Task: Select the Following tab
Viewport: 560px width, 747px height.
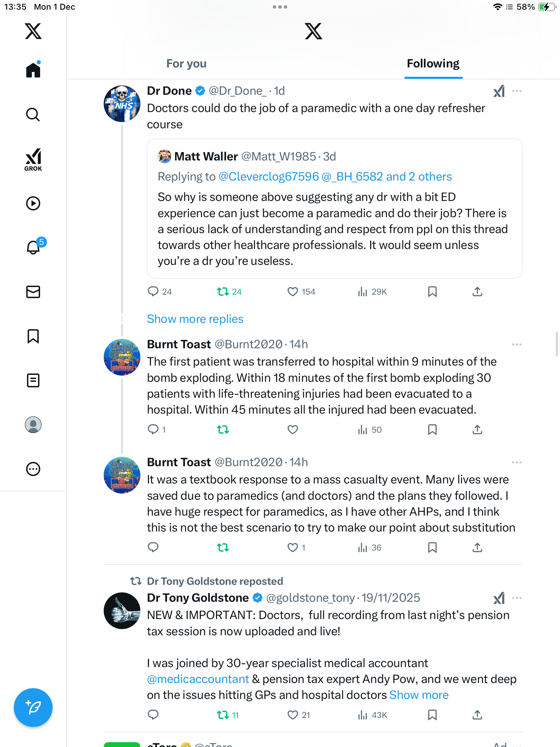Action: 433,64
